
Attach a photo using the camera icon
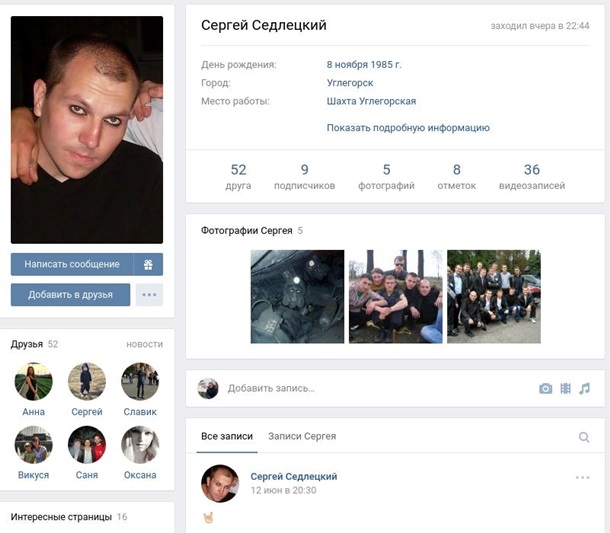point(545,388)
